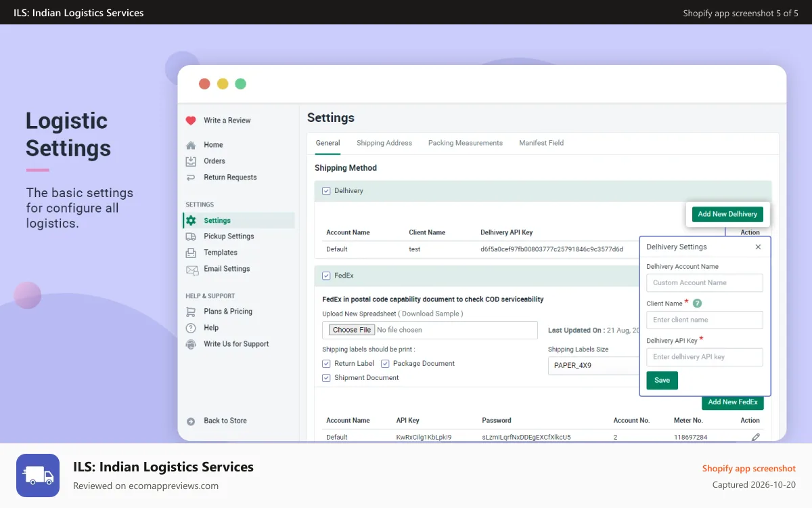
Task: Open Orders in the sidebar
Action: 215,161
